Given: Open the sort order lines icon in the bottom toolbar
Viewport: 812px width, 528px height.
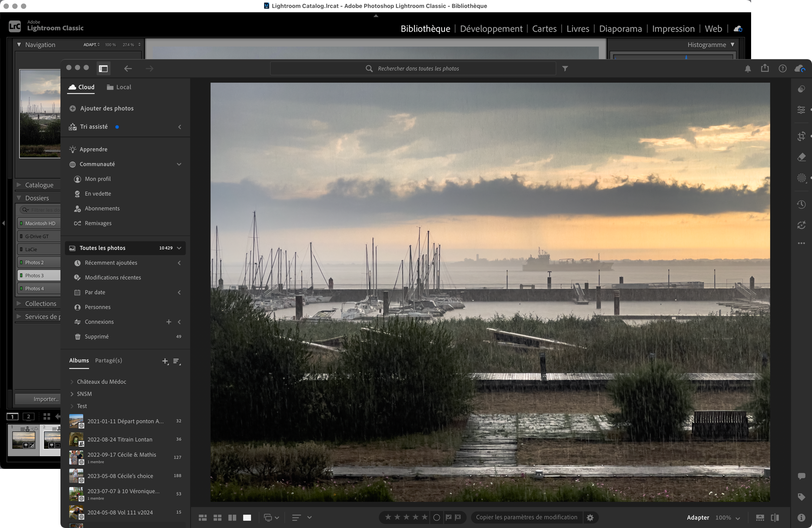Looking at the screenshot, I should (x=297, y=518).
